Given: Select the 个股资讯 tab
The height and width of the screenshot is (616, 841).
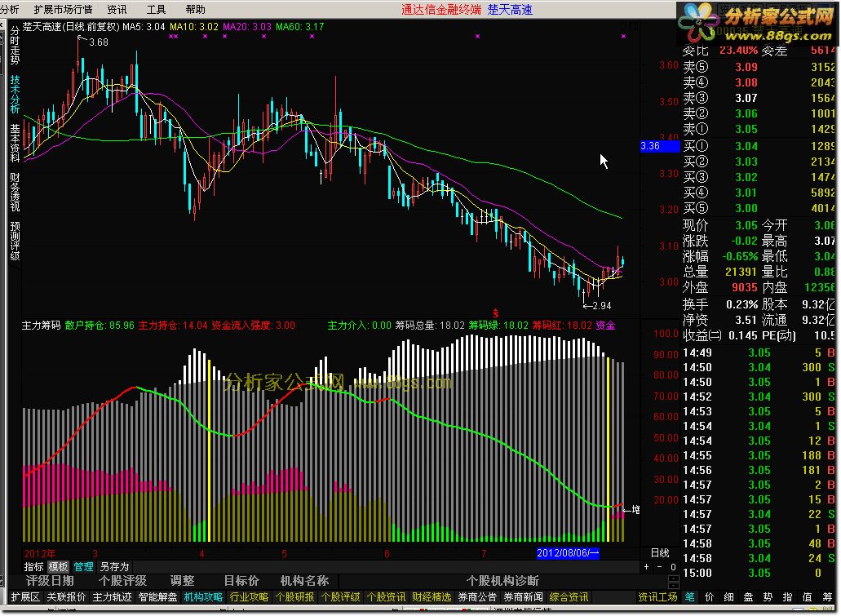Looking at the screenshot, I should [386, 596].
